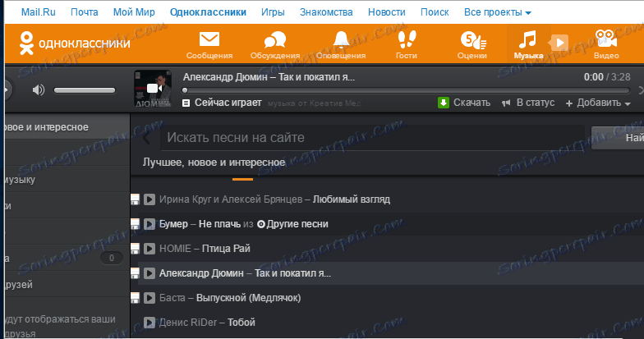Click the Скачать download link
Viewport: 644px width, 339px height.
point(471,103)
